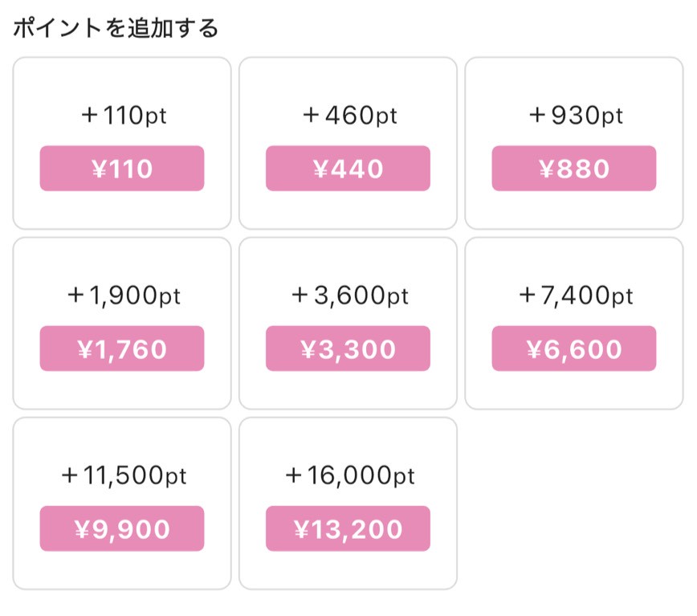
Task: Tap the ¥110 purchase button
Action: (x=122, y=169)
